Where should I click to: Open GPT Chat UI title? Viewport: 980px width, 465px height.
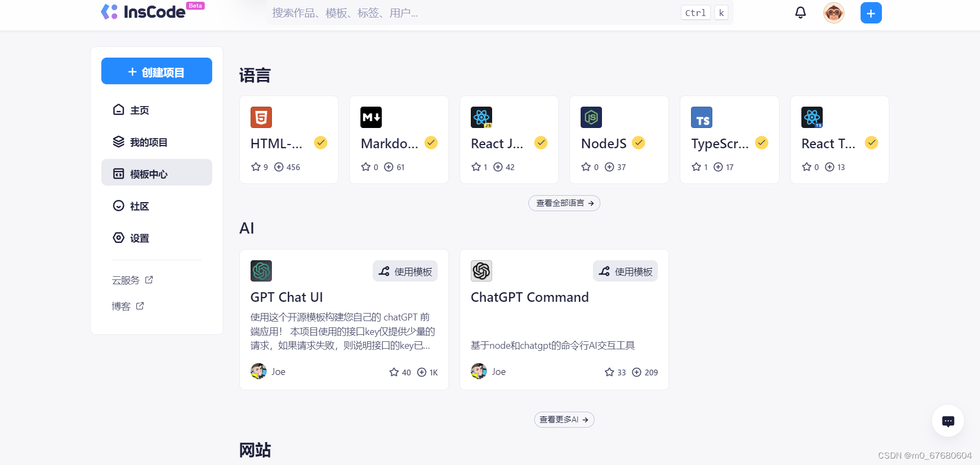287,297
